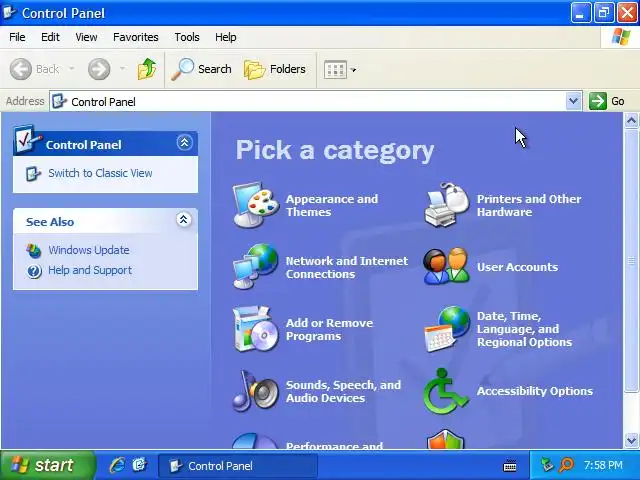Viewport: 640px width, 480px height.
Task: Click the User Accounts text link
Action: [517, 267]
